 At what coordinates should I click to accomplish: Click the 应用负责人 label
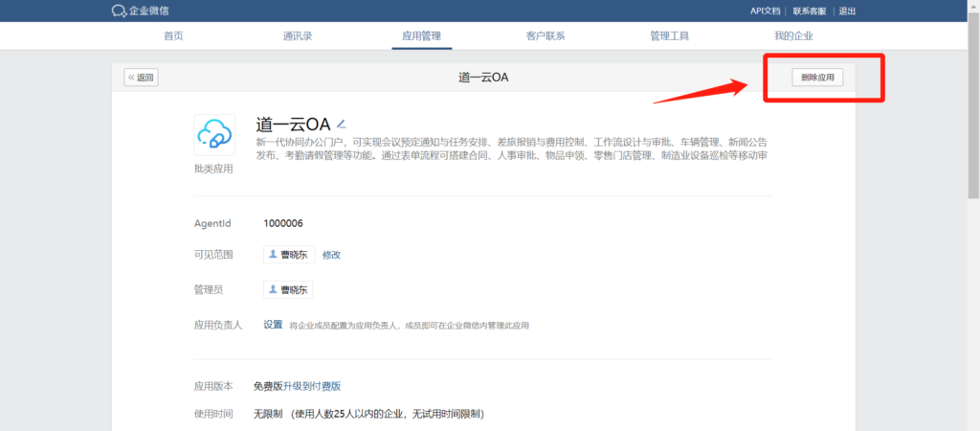[x=218, y=326]
